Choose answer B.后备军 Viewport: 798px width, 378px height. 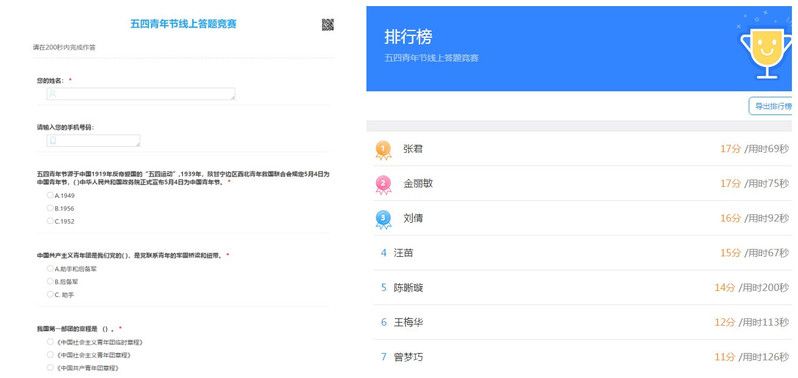click(50, 281)
